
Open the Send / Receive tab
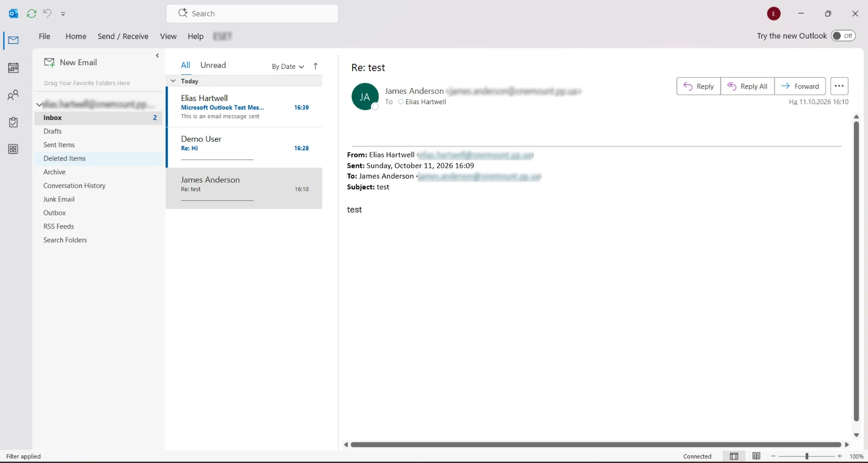(x=123, y=36)
